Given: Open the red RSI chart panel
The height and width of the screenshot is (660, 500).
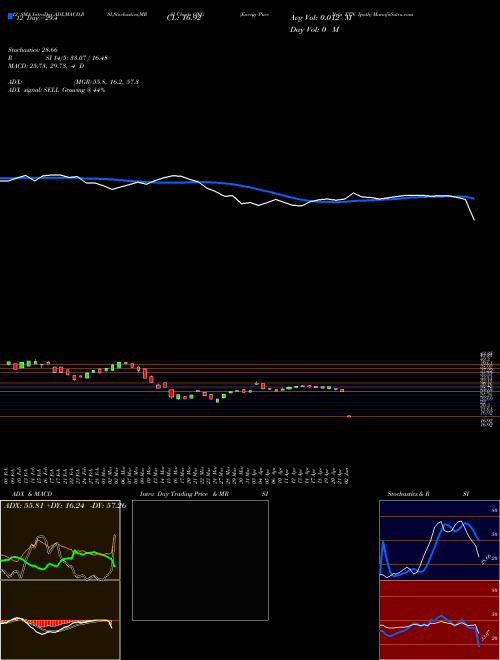Looking at the screenshot, I should pos(439,620).
